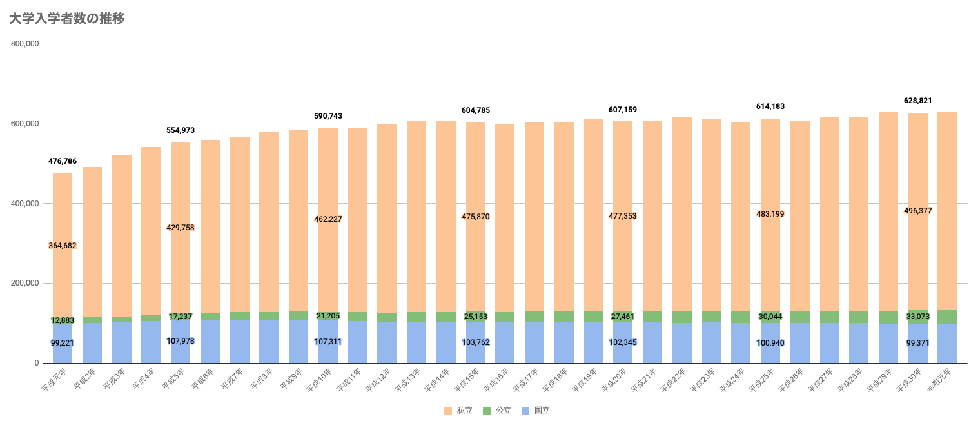Viewport: 980px width, 430px height.
Task: Click the total label 476,786 above 平成元年
Action: coord(63,161)
